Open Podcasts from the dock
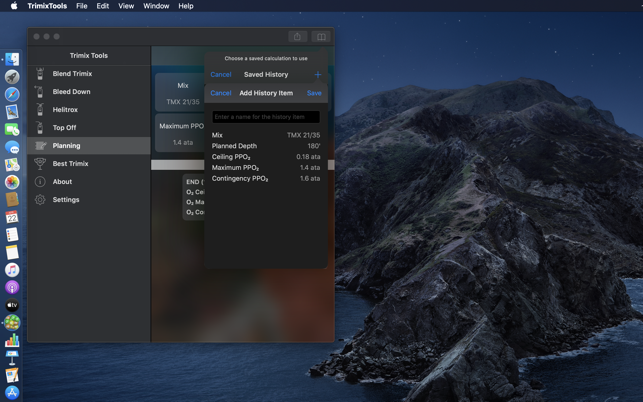The height and width of the screenshot is (402, 643). (12, 288)
